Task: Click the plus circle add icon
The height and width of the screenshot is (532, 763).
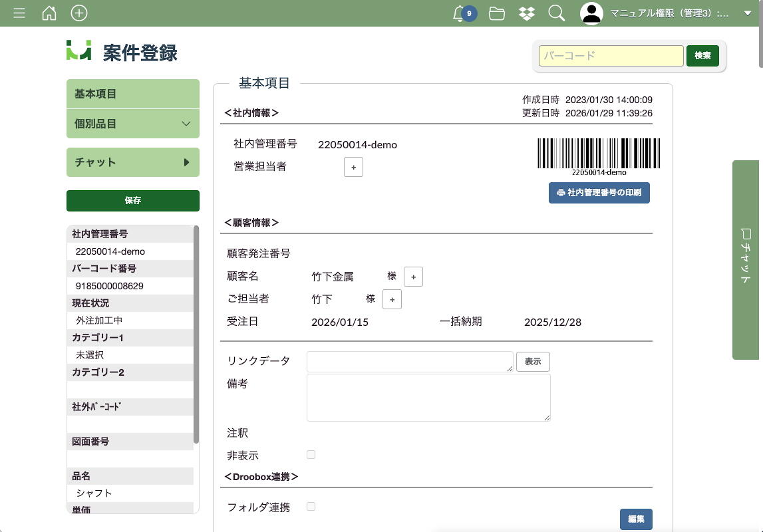Action: coord(79,13)
